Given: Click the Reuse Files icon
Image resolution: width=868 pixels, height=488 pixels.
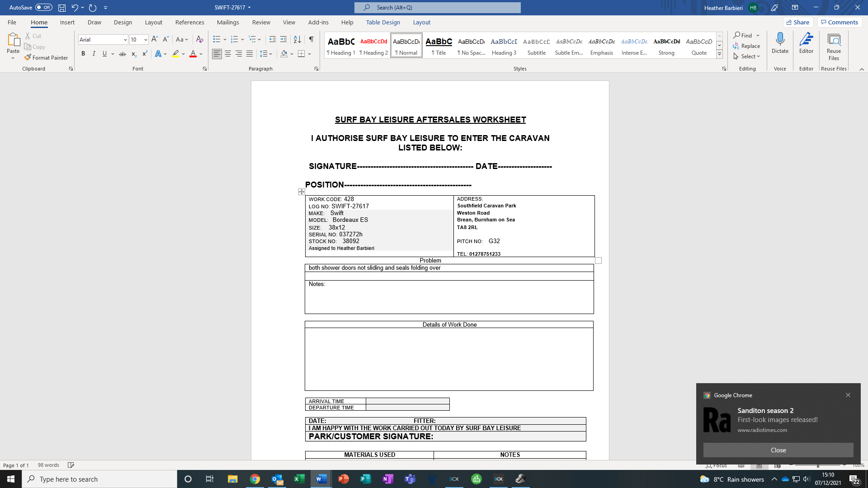Looking at the screenshot, I should coord(834,46).
